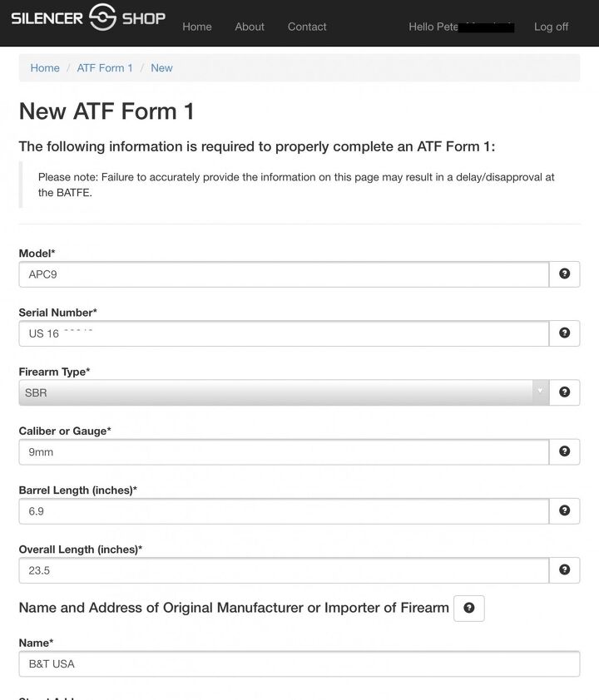Click the Barrel Length input field
The height and width of the screenshot is (700, 599).
283,511
